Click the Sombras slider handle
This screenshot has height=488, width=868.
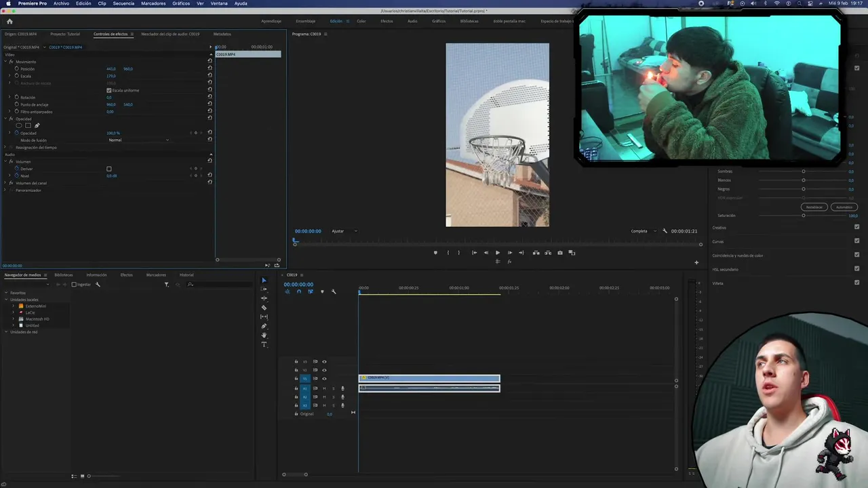pyautogui.click(x=804, y=171)
